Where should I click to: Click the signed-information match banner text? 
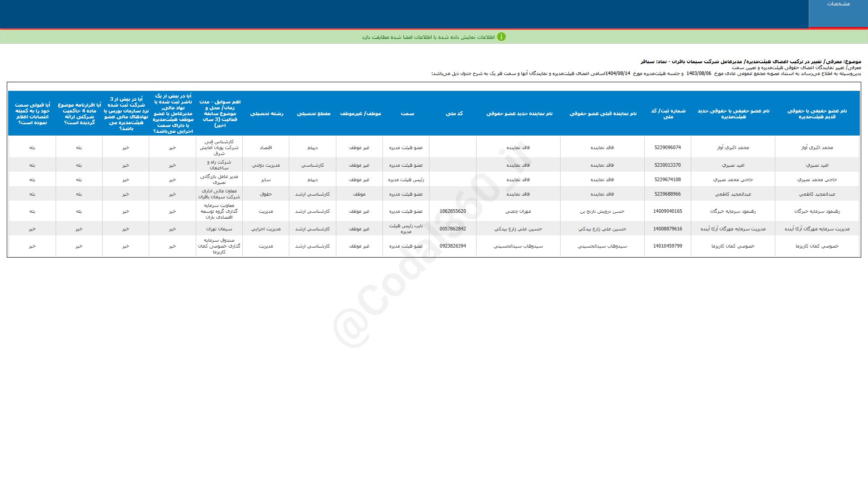point(428,37)
